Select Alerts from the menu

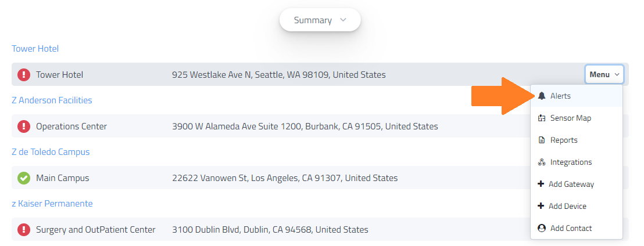pos(560,96)
